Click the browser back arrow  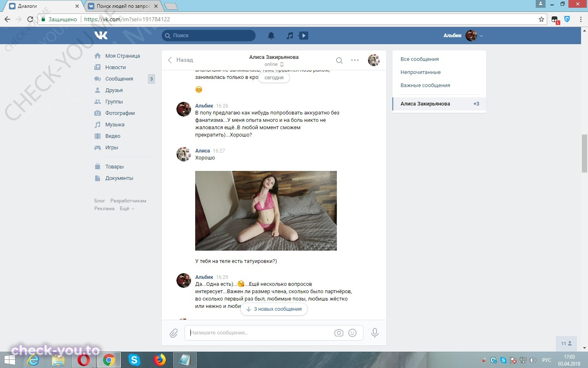pos(7,19)
